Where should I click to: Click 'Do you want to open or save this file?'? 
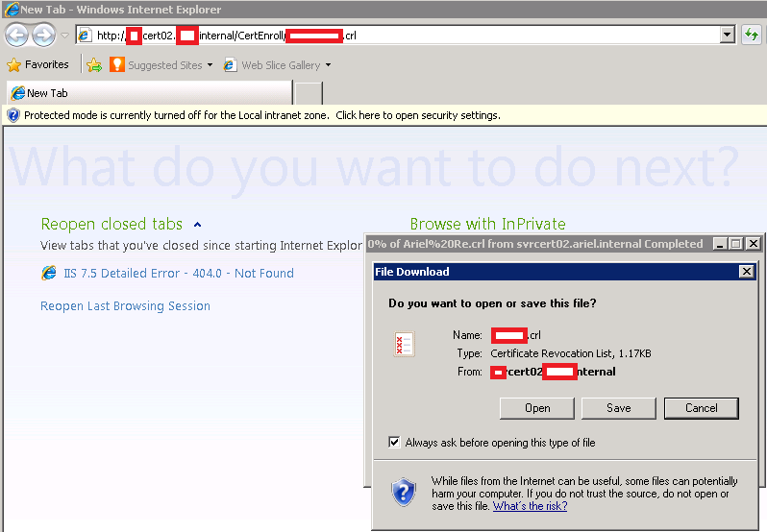492,303
